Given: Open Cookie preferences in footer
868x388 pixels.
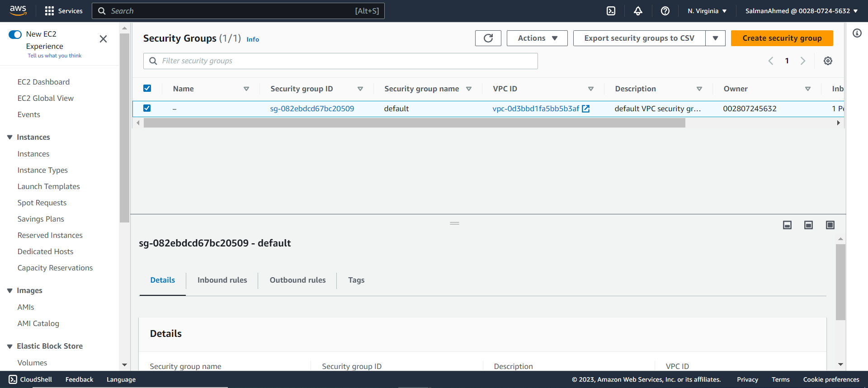Looking at the screenshot, I should (x=831, y=379).
